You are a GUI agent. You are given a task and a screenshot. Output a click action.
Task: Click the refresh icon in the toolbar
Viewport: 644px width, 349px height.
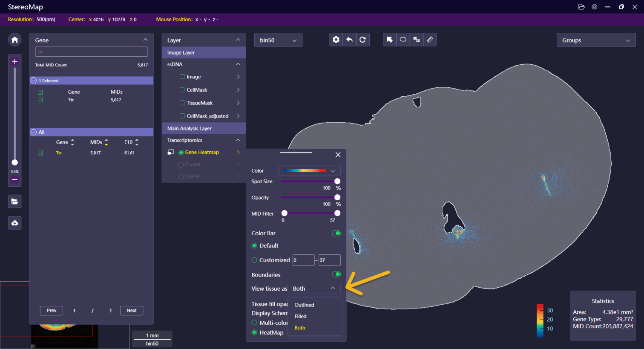tap(362, 40)
